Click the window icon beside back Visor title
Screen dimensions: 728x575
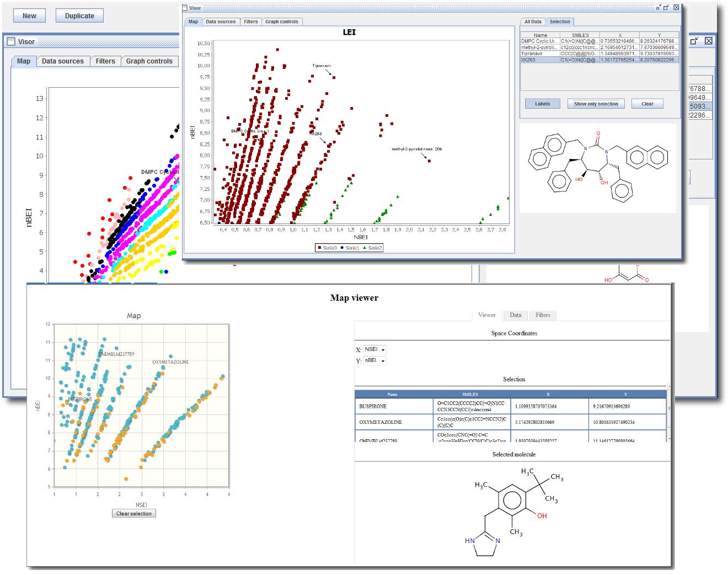(x=10, y=41)
